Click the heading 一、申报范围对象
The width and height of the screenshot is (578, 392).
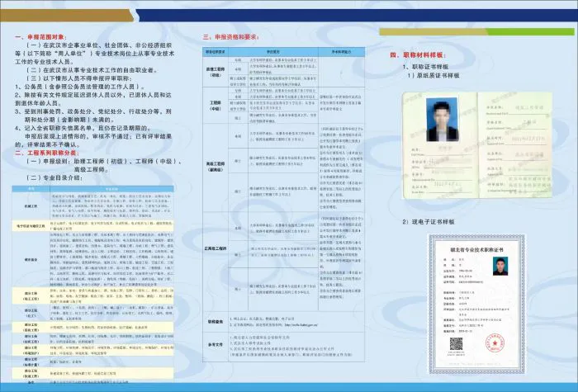pos(41,37)
